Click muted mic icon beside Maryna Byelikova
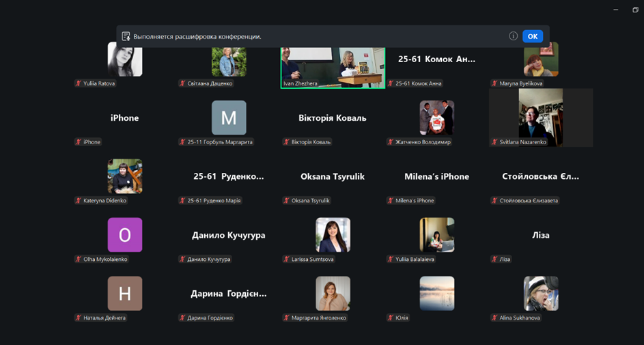This screenshot has width=644, height=345. pos(494,83)
